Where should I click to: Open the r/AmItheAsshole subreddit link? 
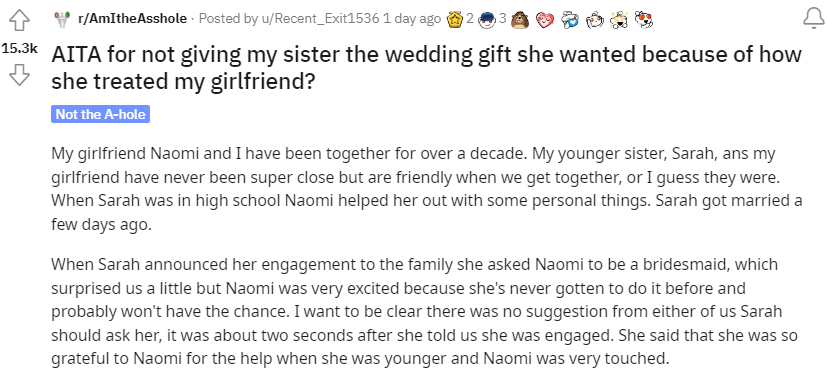click(132, 19)
